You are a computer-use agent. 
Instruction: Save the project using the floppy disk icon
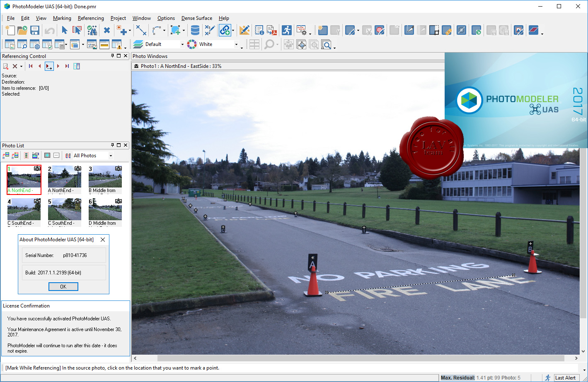point(34,30)
